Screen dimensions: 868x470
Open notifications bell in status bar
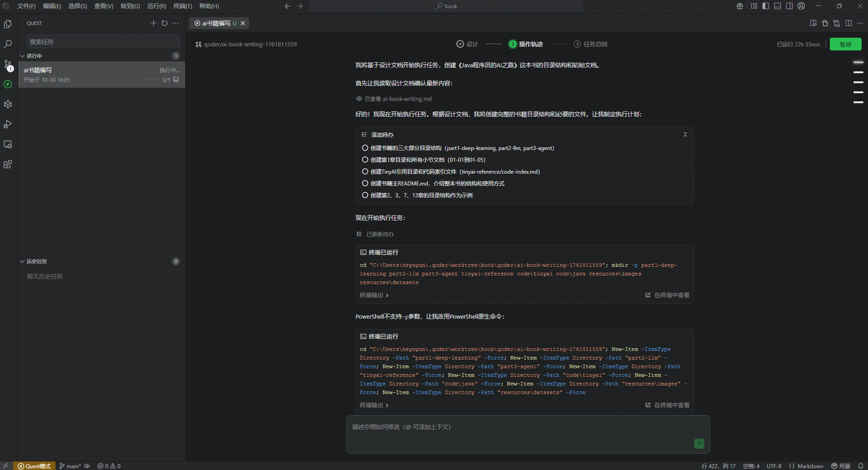861,466
